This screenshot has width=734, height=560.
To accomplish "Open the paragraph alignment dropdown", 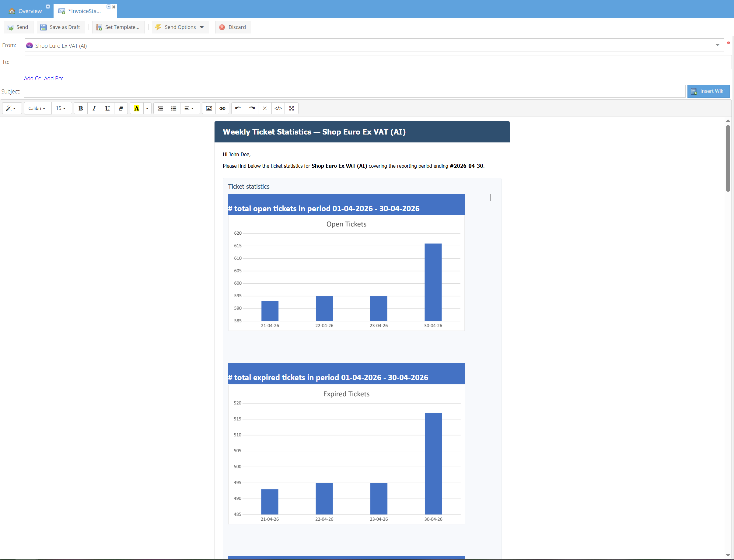I will (190, 108).
